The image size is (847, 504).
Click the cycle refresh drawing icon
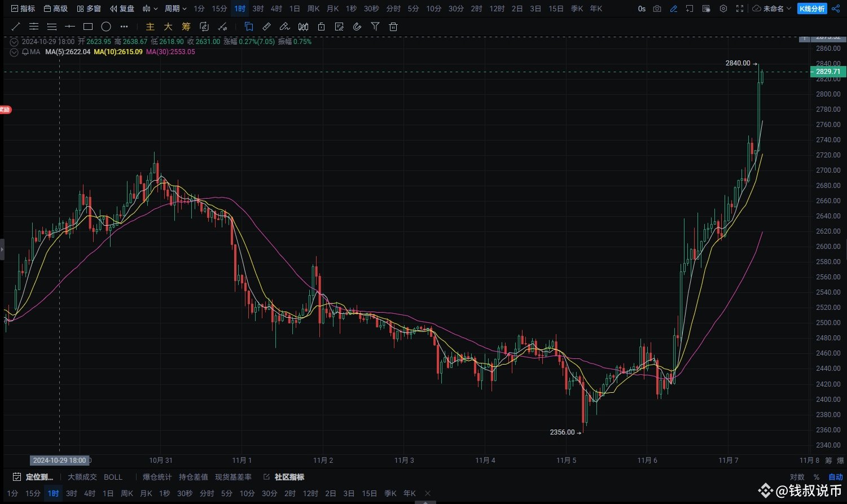[x=204, y=27]
